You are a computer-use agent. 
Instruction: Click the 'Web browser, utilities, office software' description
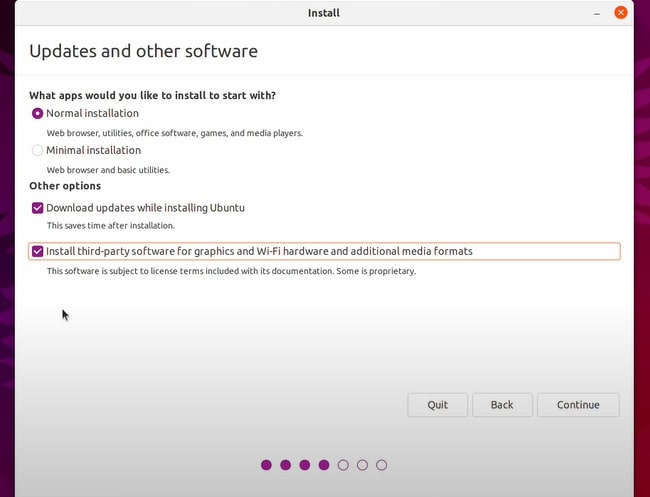click(x=175, y=133)
